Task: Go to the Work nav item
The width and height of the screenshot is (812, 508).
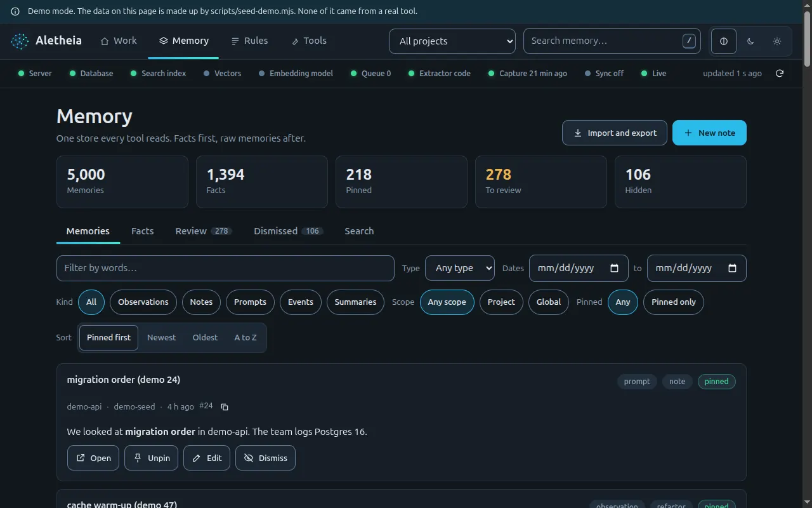Action: coord(119,41)
